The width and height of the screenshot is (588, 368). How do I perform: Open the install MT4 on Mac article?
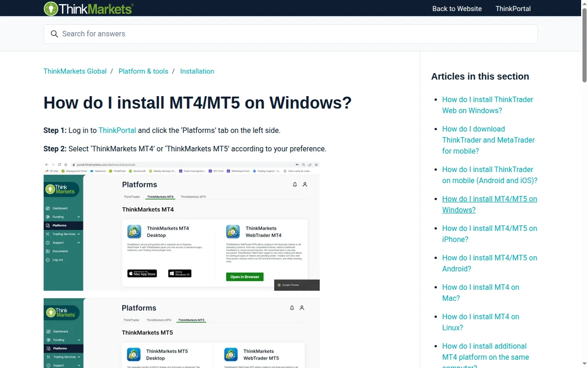481,293
